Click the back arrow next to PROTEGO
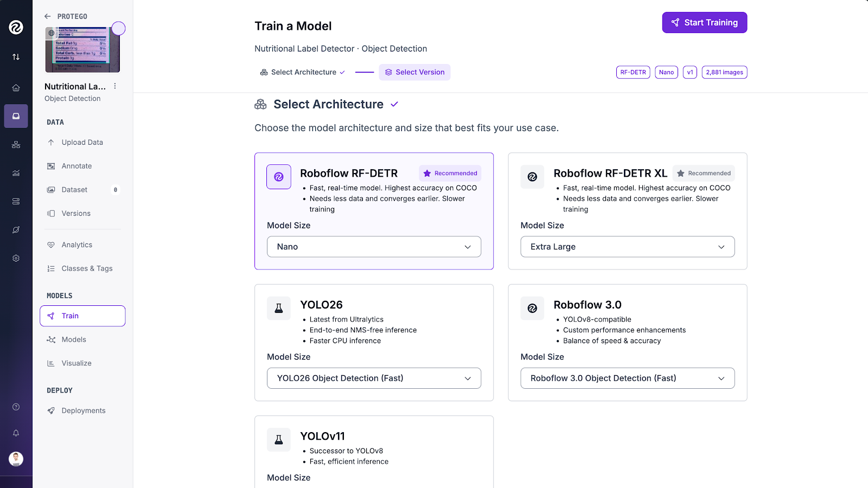Screen dimensions: 868x488 [48, 16]
